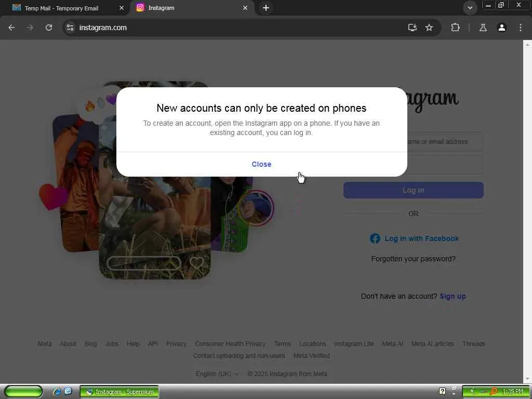Image resolution: width=532 pixels, height=399 pixels.
Task: Open the Chrome Labs flask icon
Action: pos(483,28)
